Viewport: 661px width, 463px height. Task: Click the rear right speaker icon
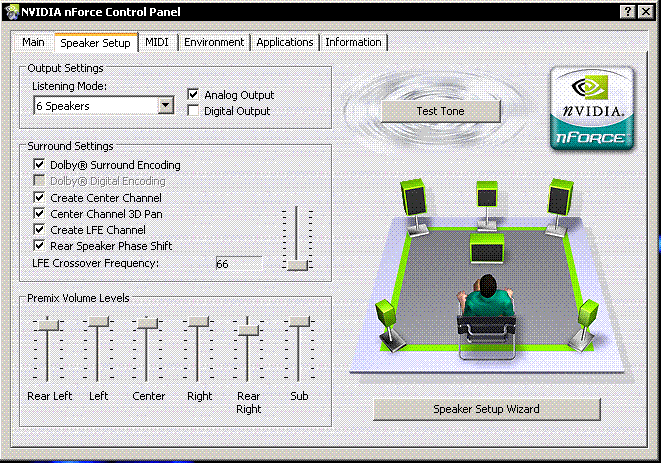(x=590, y=316)
